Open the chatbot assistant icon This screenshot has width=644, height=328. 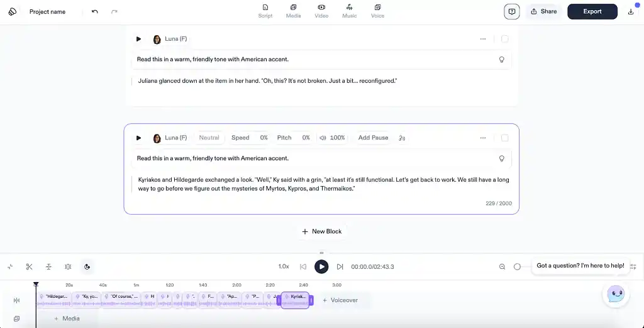615,294
